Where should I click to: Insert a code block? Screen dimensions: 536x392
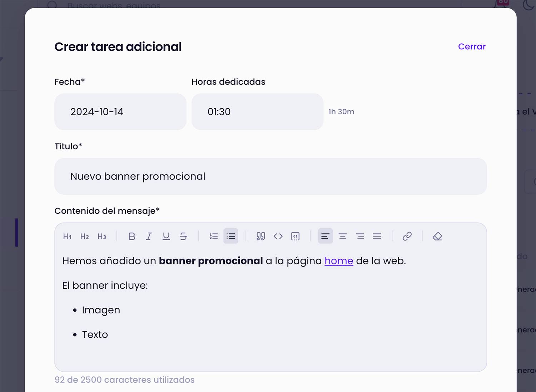pyautogui.click(x=295, y=236)
